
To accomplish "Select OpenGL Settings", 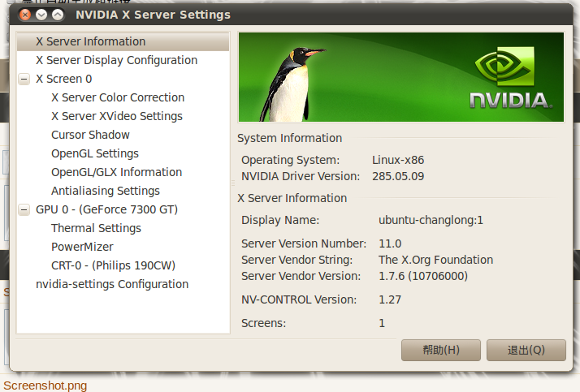I will (x=94, y=153).
